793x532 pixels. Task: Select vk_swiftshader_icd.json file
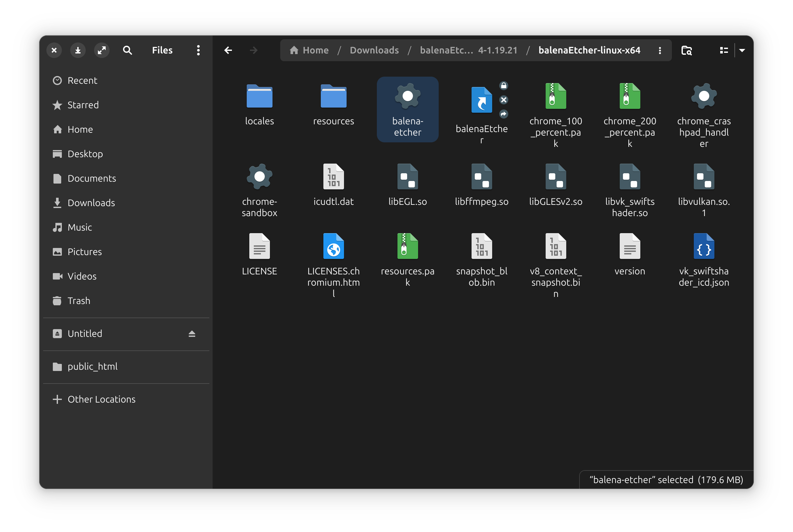pyautogui.click(x=704, y=246)
